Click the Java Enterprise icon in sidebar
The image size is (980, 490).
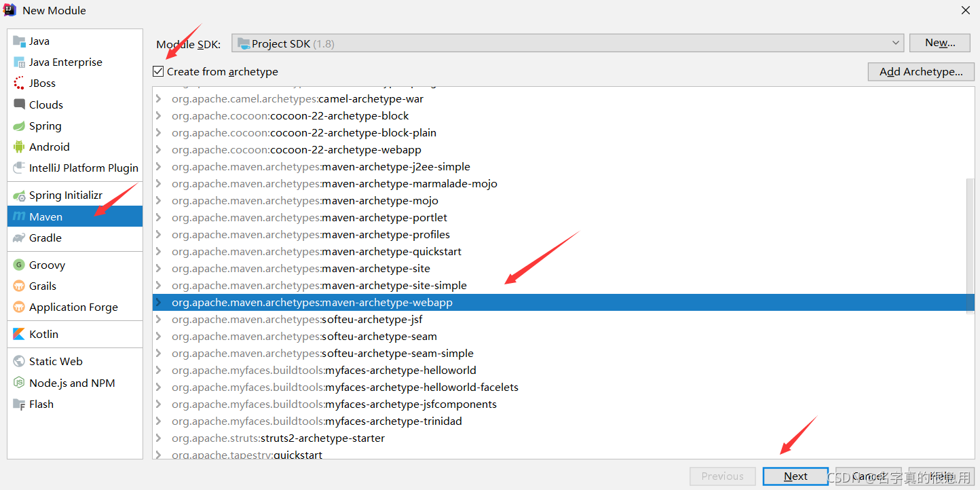pos(19,62)
